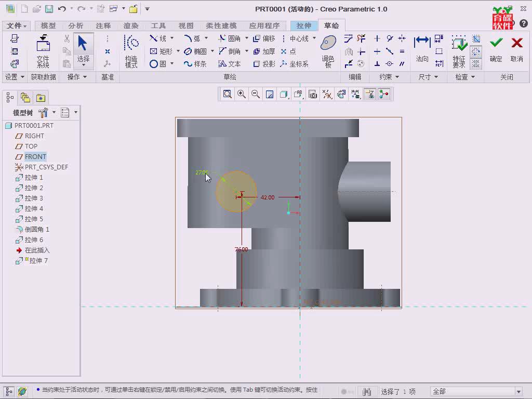Select the Text sketch tool

pyautogui.click(x=230, y=64)
